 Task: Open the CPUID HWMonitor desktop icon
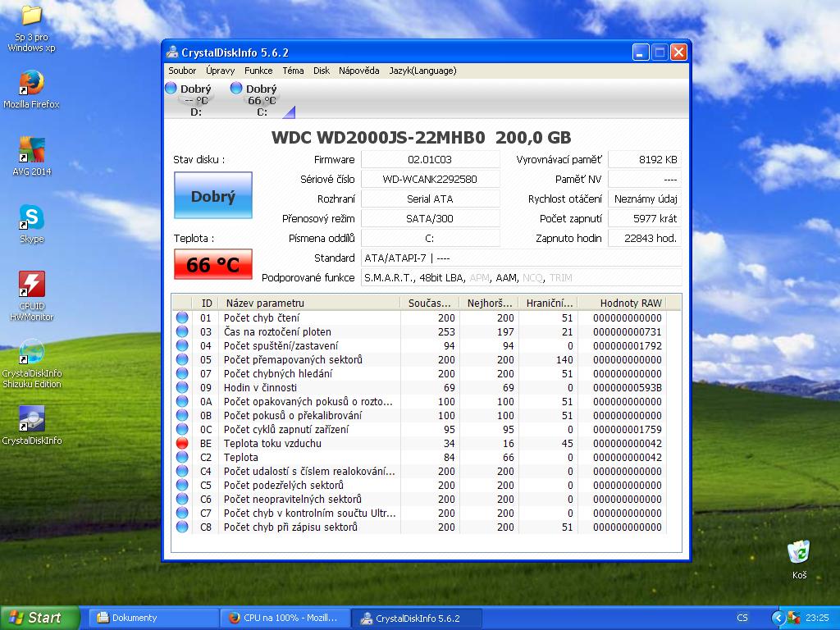(31, 285)
